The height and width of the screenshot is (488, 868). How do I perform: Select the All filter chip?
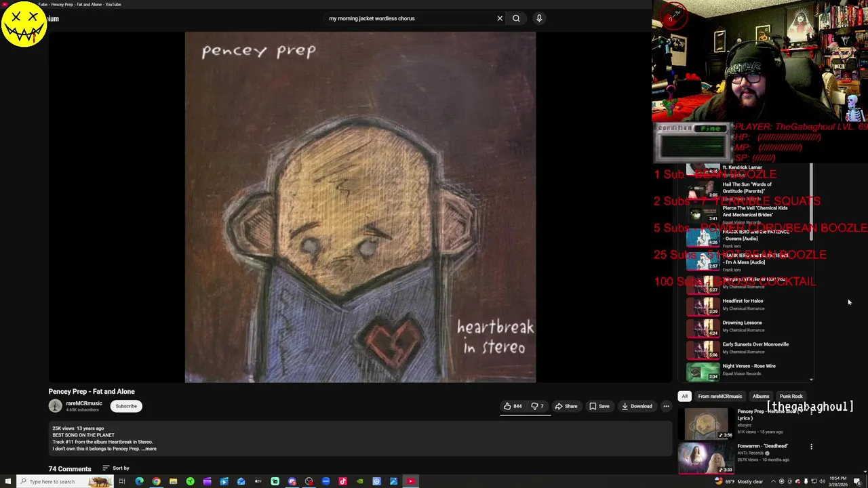[x=684, y=396]
